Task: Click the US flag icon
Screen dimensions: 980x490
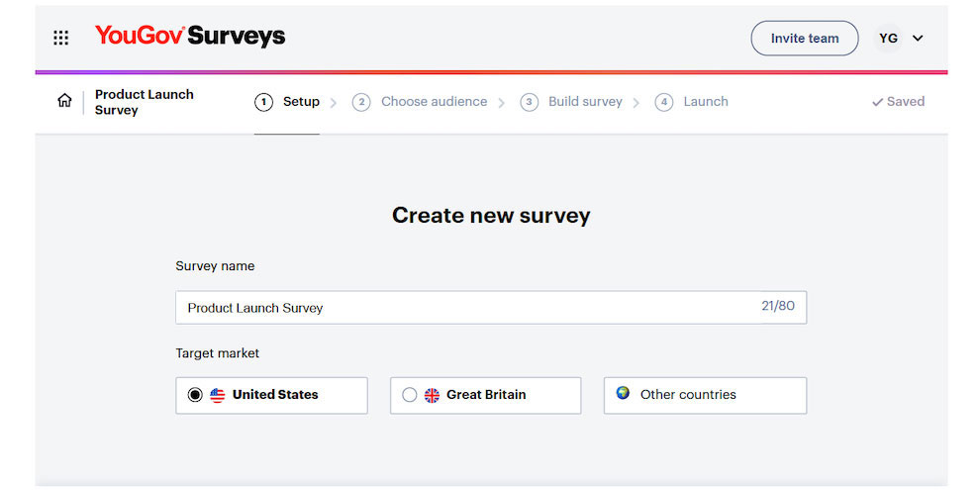Action: click(x=218, y=395)
